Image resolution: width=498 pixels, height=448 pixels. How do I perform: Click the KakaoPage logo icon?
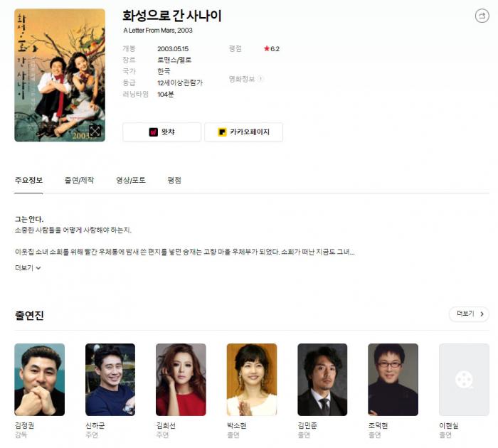222,132
